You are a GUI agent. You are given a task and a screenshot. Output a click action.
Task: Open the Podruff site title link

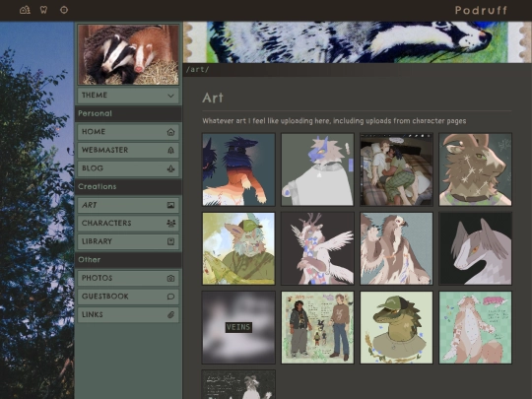point(481,10)
